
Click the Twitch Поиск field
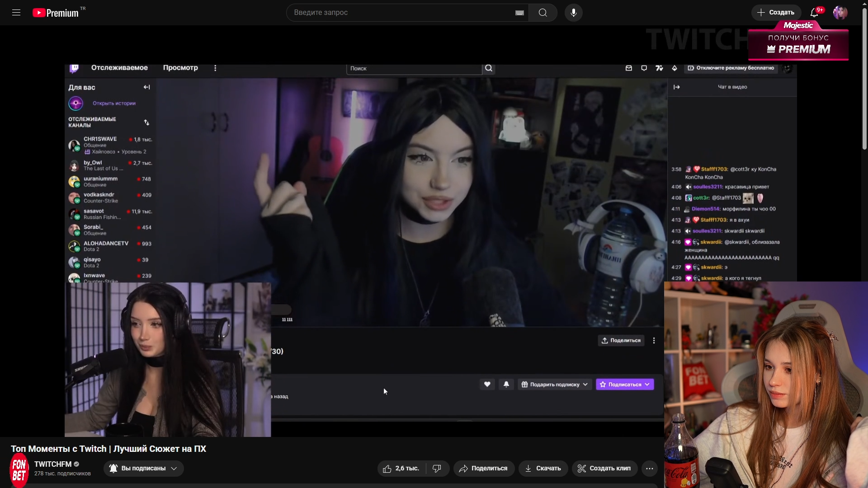tap(414, 69)
